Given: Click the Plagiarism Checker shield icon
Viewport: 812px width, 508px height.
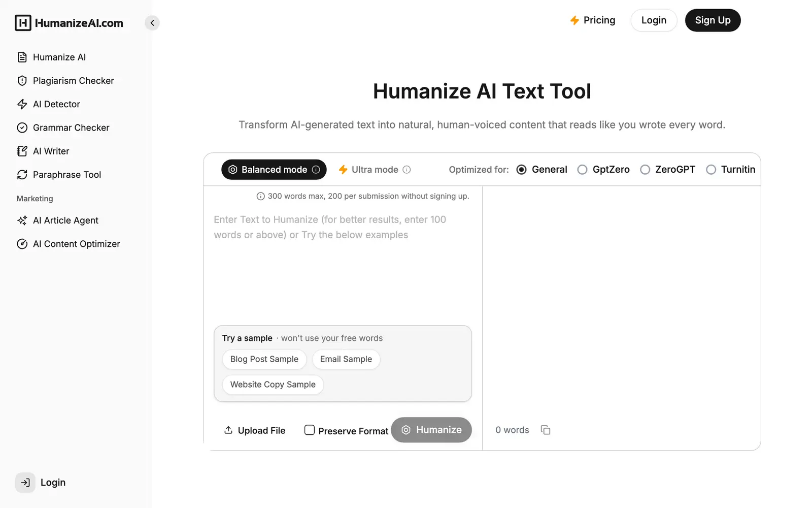Looking at the screenshot, I should coord(22,81).
